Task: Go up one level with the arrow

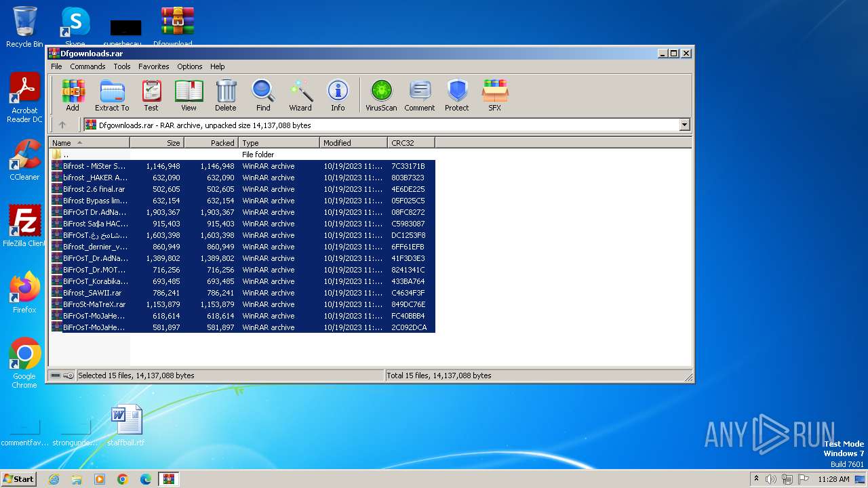Action: coord(62,125)
